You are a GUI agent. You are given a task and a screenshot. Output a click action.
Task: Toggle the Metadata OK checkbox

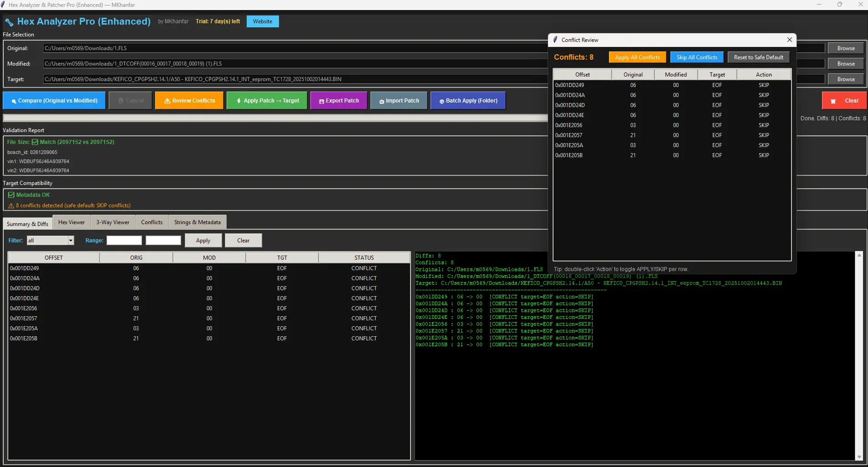tap(11, 195)
